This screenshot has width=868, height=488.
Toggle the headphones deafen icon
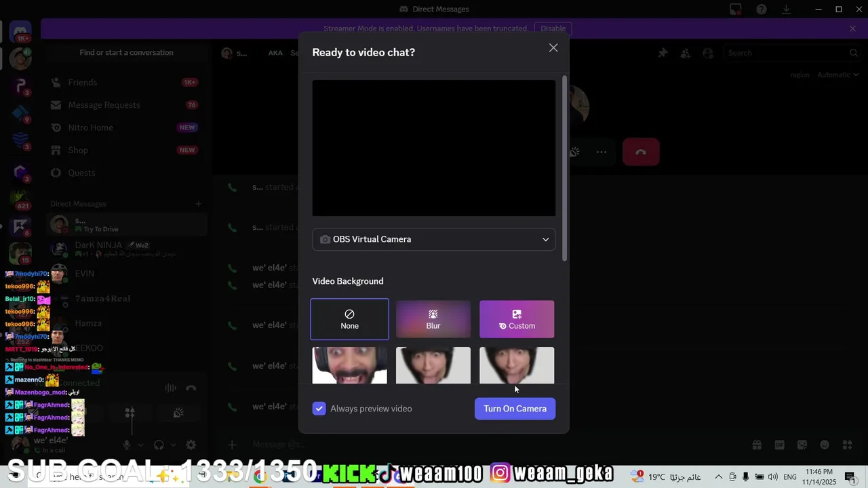pyautogui.click(x=159, y=445)
